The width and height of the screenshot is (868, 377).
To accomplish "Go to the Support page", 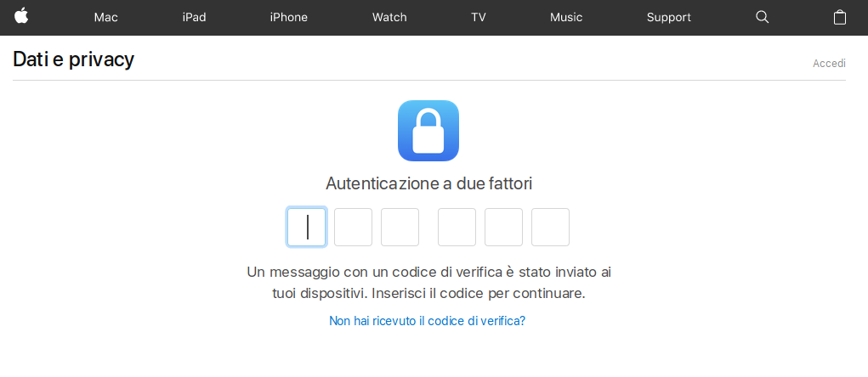I will pyautogui.click(x=669, y=17).
